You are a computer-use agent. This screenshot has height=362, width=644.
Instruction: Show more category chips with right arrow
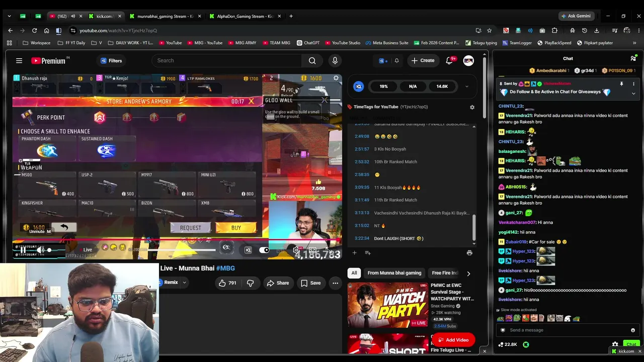468,274
